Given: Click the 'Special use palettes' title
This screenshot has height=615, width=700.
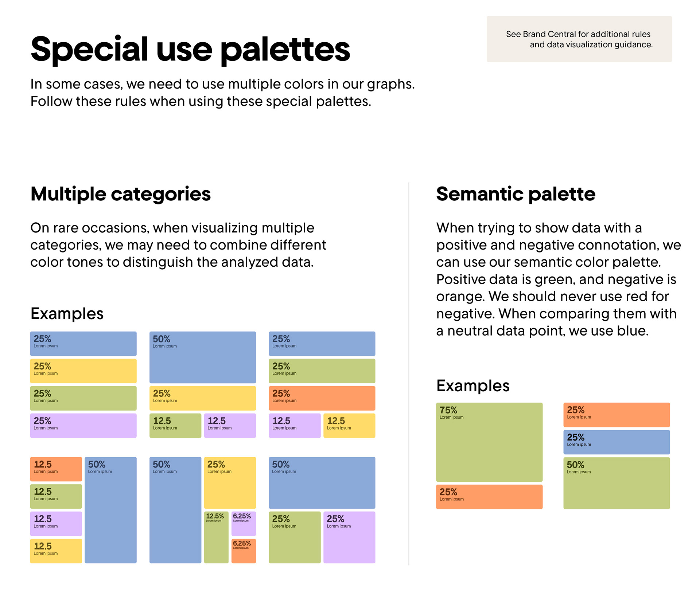Looking at the screenshot, I should (x=190, y=49).
